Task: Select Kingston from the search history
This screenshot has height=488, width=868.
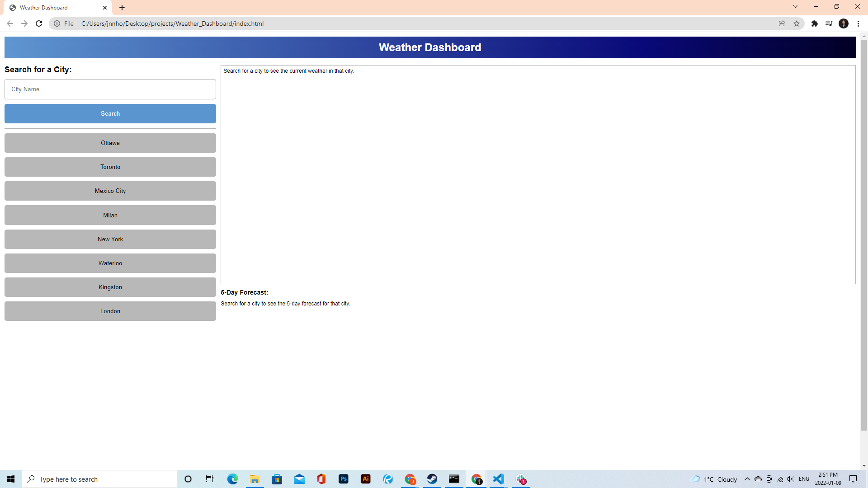Action: 110,287
